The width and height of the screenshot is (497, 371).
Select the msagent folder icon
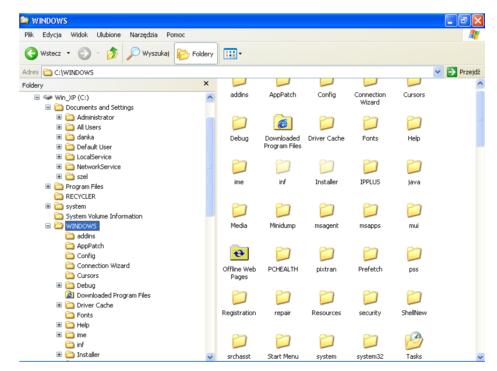326,210
